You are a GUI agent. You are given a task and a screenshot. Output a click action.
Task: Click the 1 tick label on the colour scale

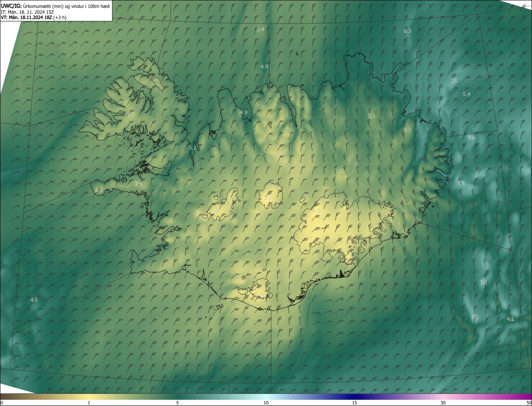click(89, 403)
